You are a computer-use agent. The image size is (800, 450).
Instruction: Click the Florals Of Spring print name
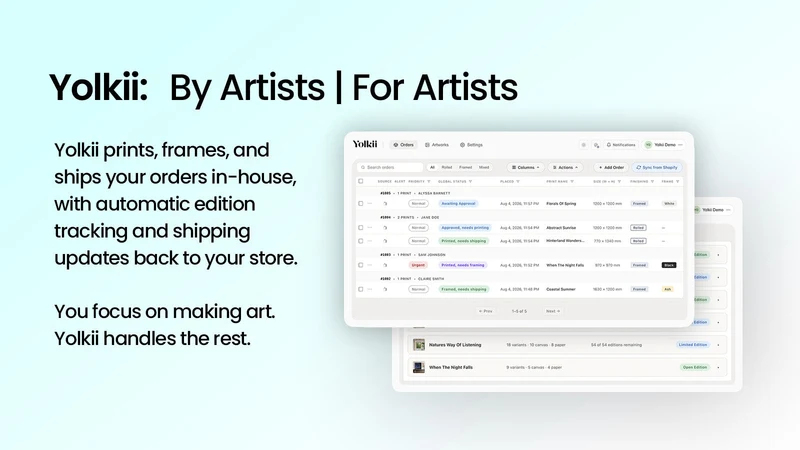(561, 204)
